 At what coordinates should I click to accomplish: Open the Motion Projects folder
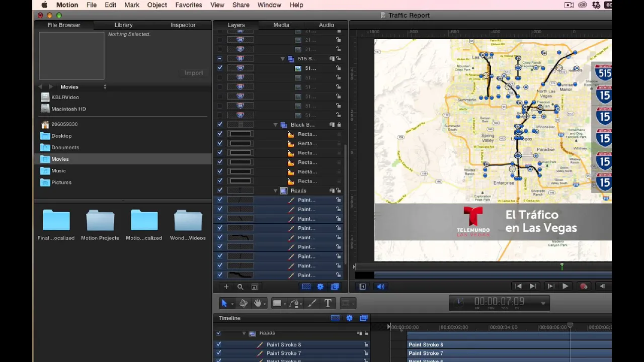100,225
